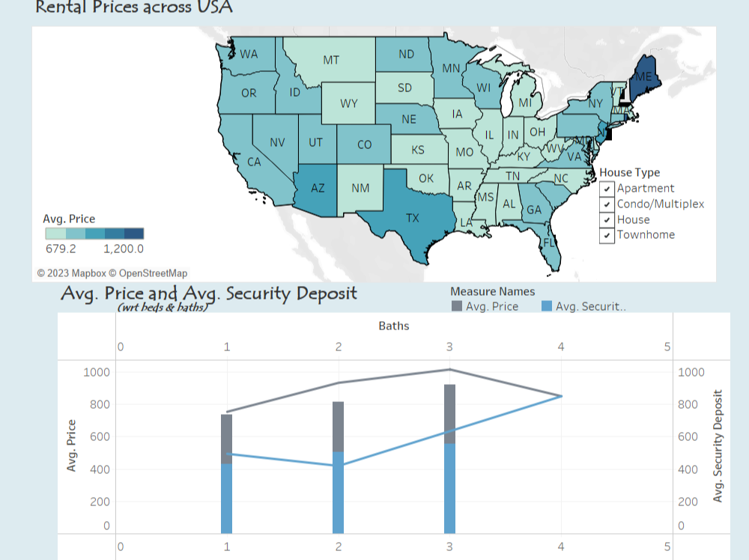Click the blue bar segment for 1 bath
749x560 pixels.
tap(226, 499)
